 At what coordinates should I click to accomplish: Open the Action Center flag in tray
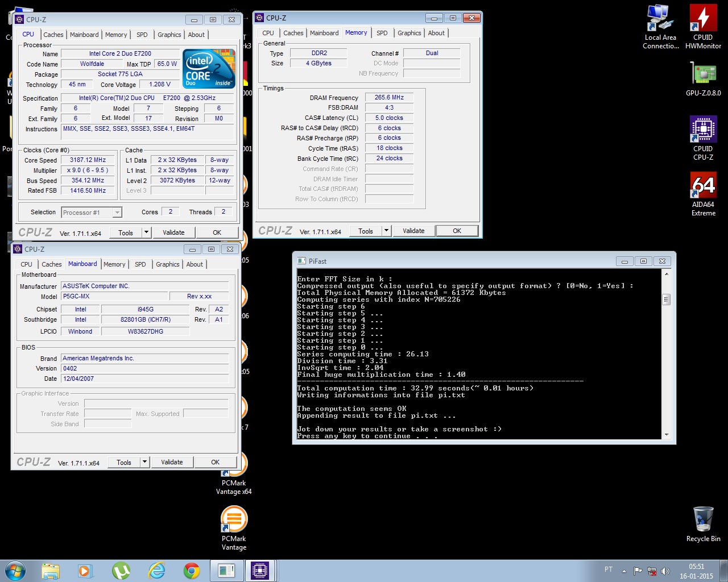point(638,571)
